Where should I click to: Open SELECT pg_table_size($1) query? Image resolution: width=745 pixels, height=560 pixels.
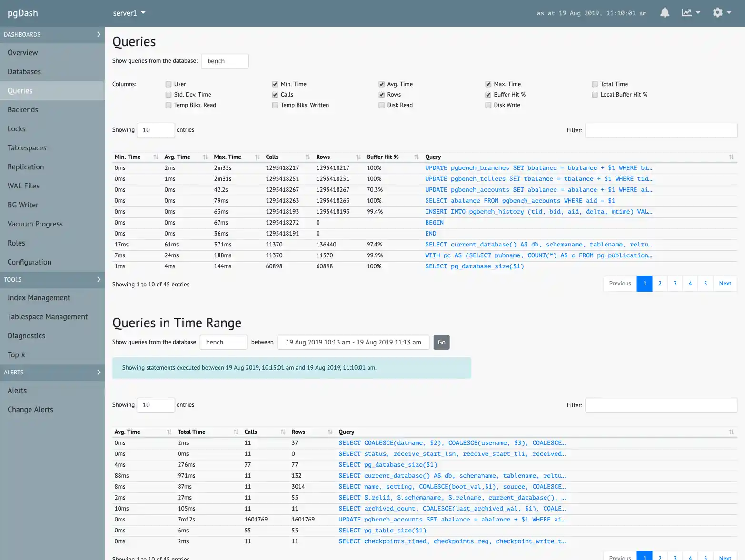click(382, 531)
